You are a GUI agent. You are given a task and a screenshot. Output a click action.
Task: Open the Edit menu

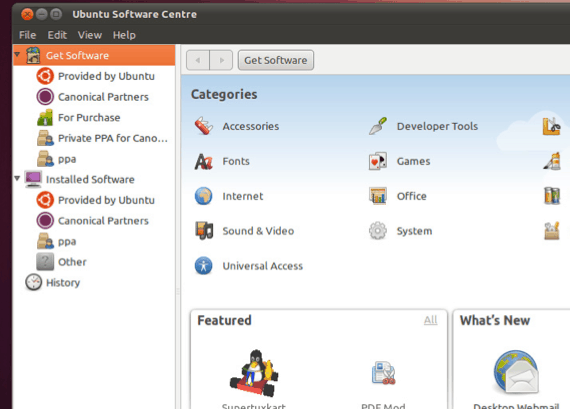click(57, 35)
